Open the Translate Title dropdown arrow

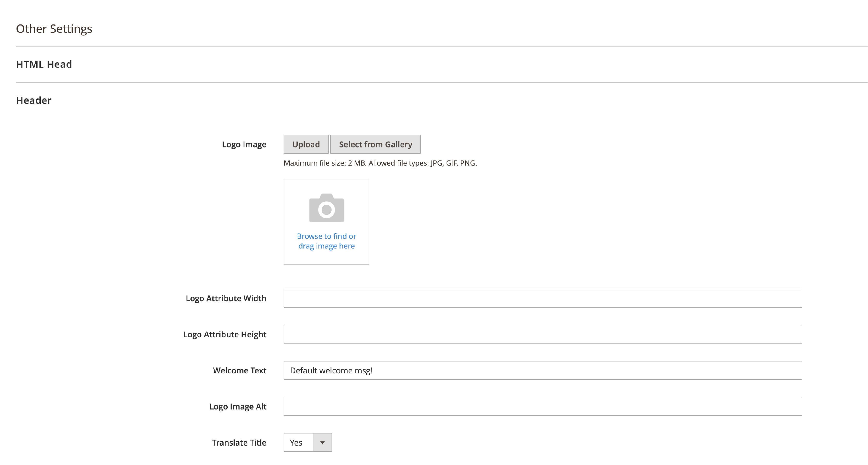point(322,442)
